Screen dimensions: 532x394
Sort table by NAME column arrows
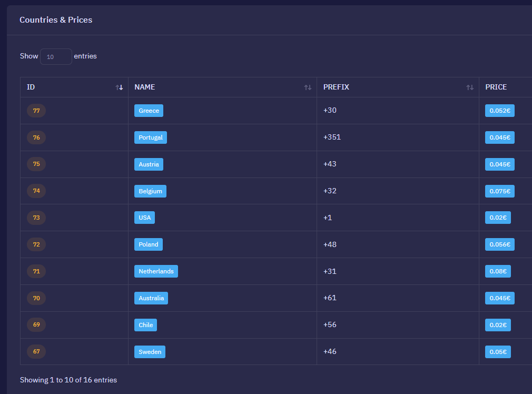click(x=308, y=87)
